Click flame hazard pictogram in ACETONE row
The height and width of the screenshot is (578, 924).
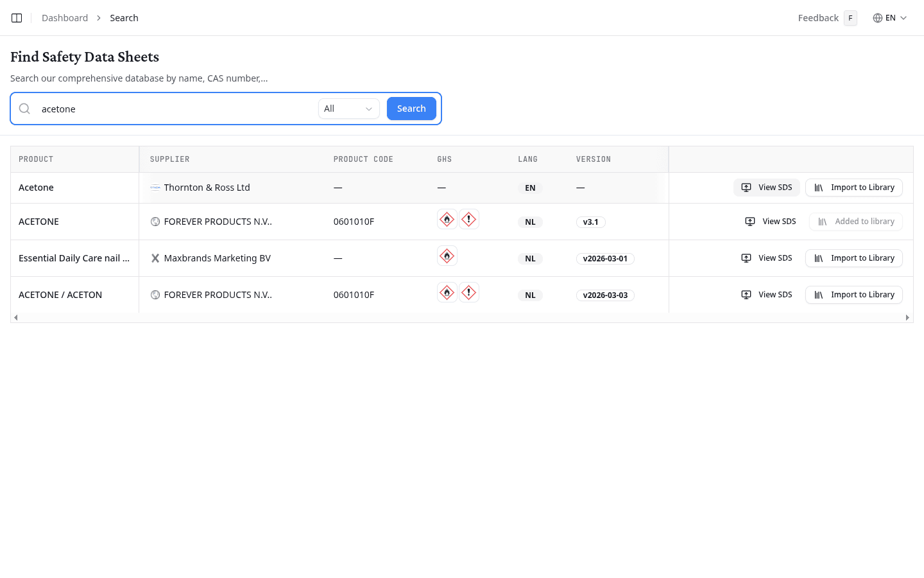click(447, 220)
